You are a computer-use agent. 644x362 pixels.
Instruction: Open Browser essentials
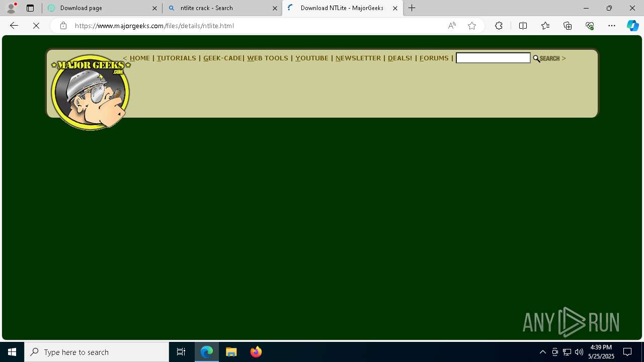click(x=590, y=26)
